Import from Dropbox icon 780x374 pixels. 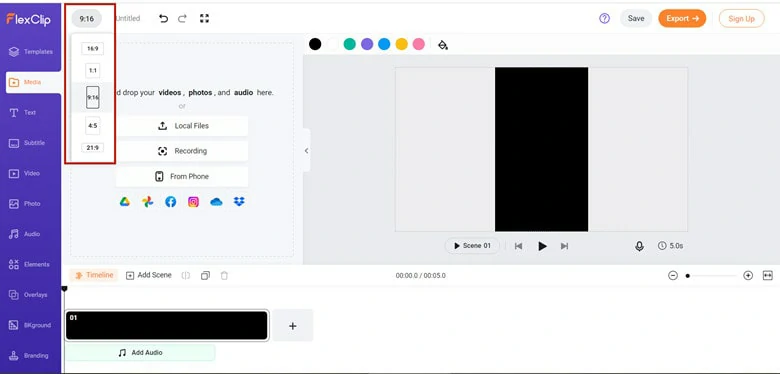point(239,201)
